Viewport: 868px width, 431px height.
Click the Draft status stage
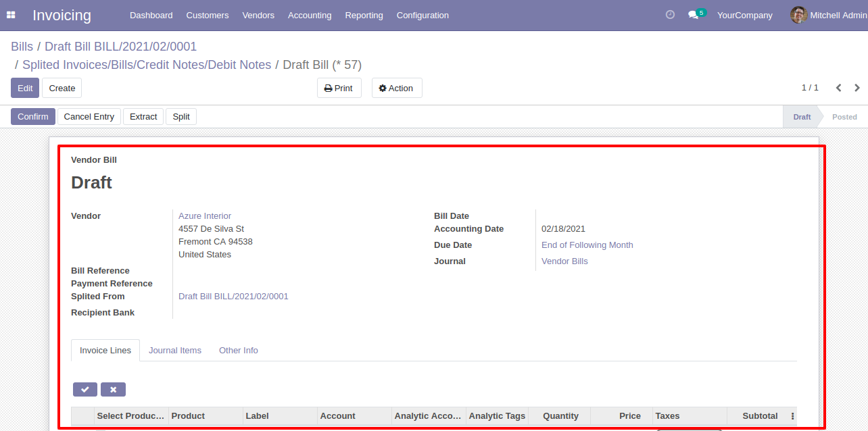[802, 116]
